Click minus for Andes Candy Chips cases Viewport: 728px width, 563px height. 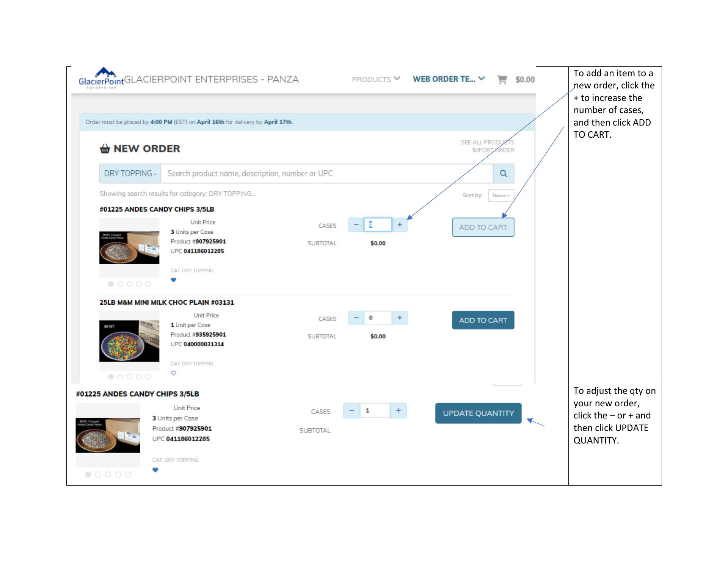pyautogui.click(x=356, y=225)
